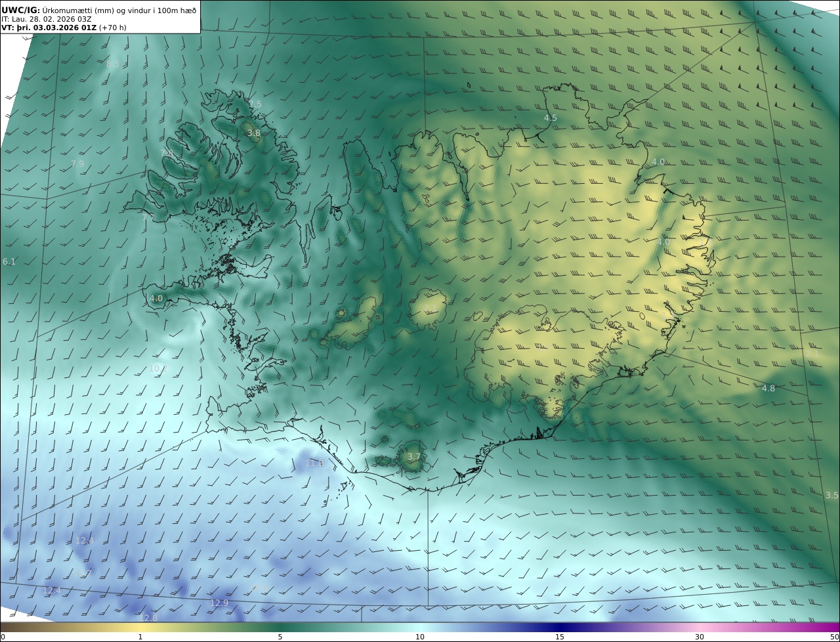Click the 7.8 value label on the map
Viewport: 840px width, 642px height.
[167, 153]
